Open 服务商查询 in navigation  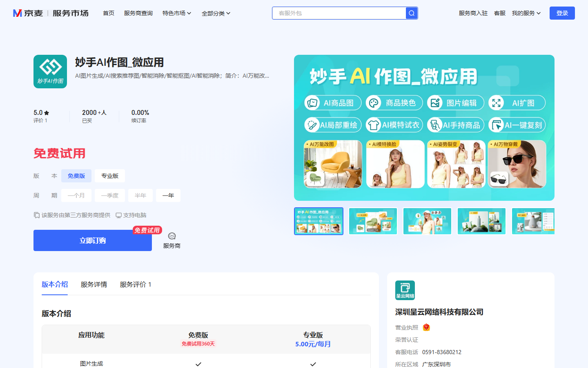(138, 13)
